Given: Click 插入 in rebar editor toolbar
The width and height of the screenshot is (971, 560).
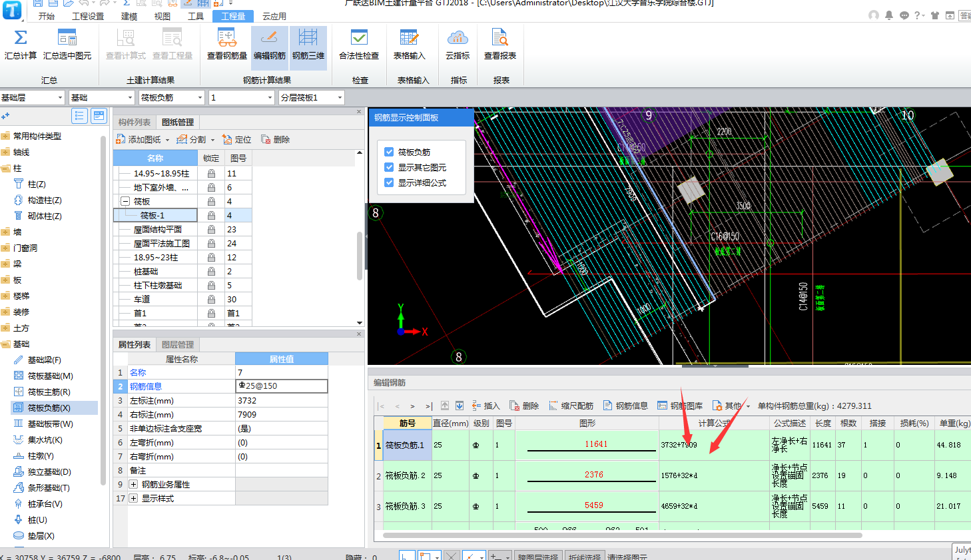Looking at the screenshot, I should 485,406.
